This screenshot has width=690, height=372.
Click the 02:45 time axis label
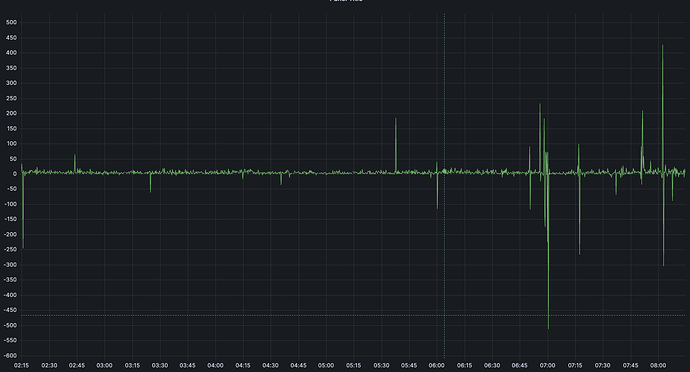pos(77,365)
